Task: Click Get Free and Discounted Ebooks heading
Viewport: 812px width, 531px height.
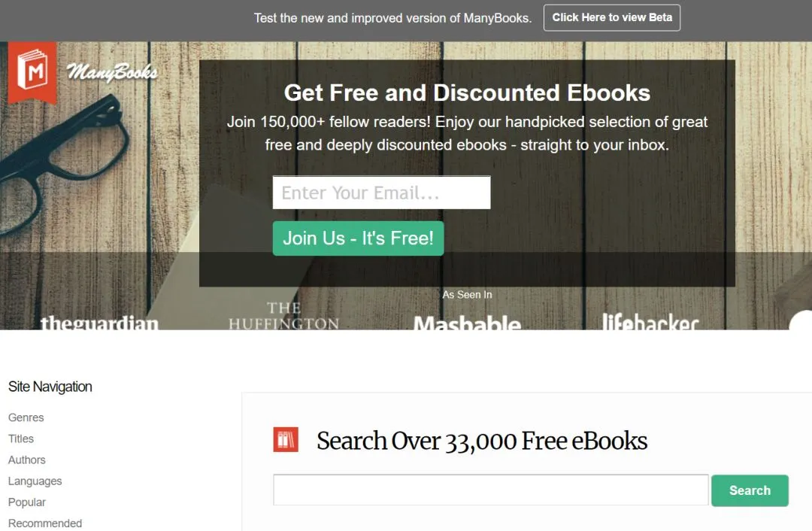Action: pos(467,93)
